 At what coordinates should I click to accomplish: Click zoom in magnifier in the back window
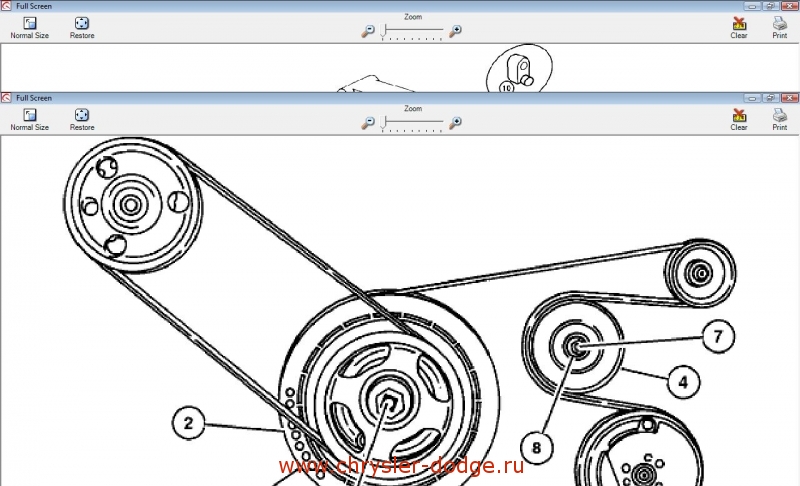455,31
